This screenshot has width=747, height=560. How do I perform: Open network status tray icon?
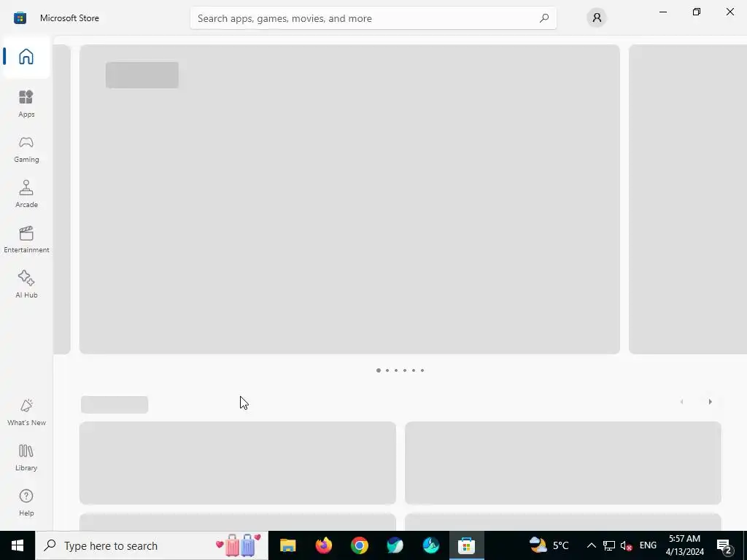[609, 545]
